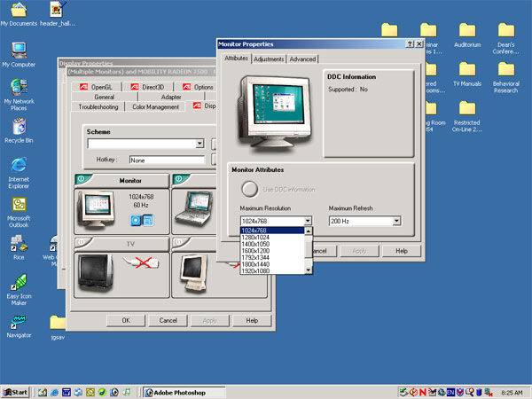Select the highlighted 1024x768 list entry
Image resolution: width=532 pixels, height=399 pixels.
[272, 231]
